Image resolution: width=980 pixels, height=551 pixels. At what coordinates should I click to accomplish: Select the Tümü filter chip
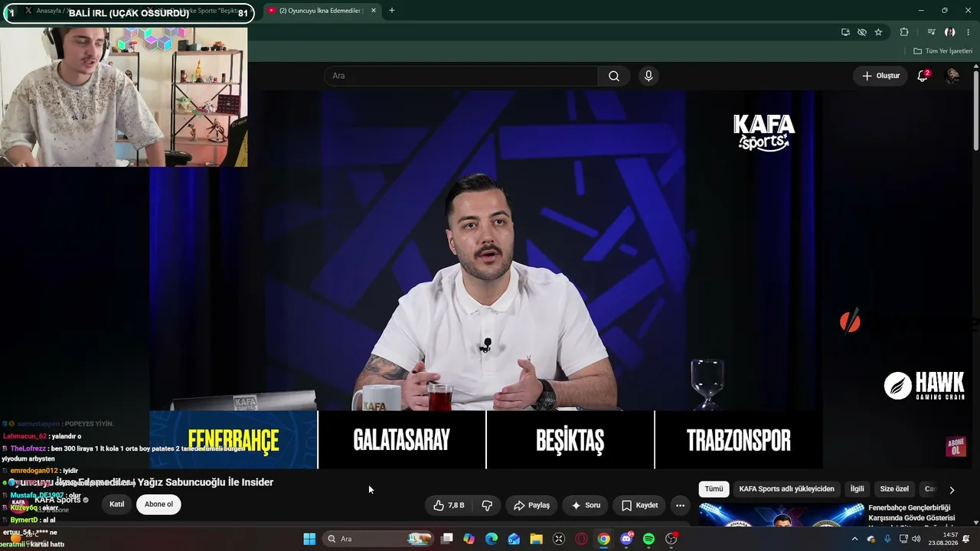coord(714,489)
